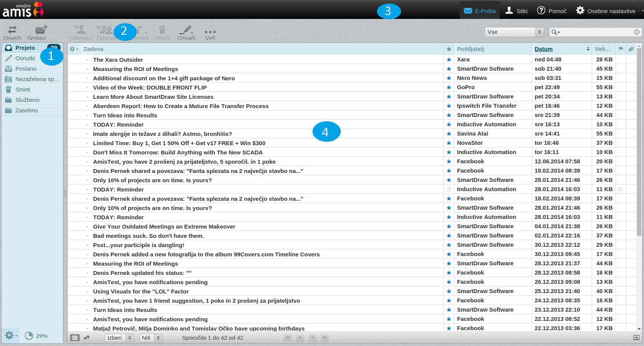Open list options gear dropdown
Screen dimensions: 644x346
click(x=74, y=49)
